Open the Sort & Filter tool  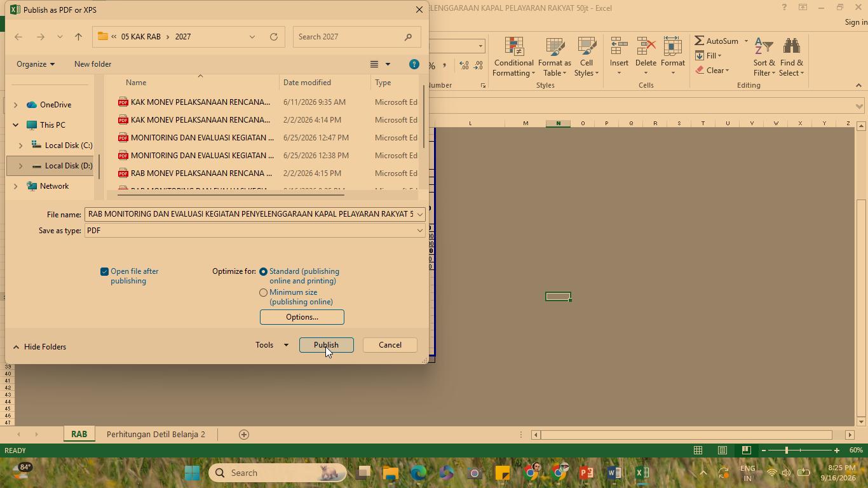764,57
